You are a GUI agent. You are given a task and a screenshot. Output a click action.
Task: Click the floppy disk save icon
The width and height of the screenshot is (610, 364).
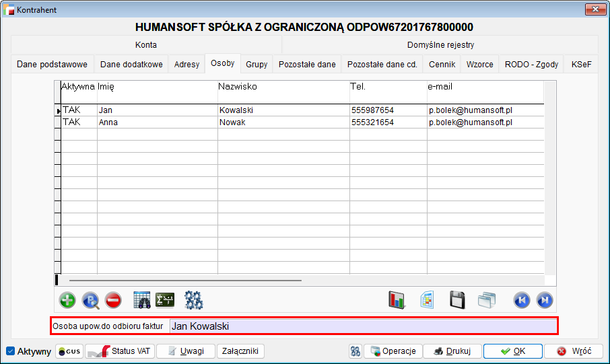pyautogui.click(x=458, y=300)
